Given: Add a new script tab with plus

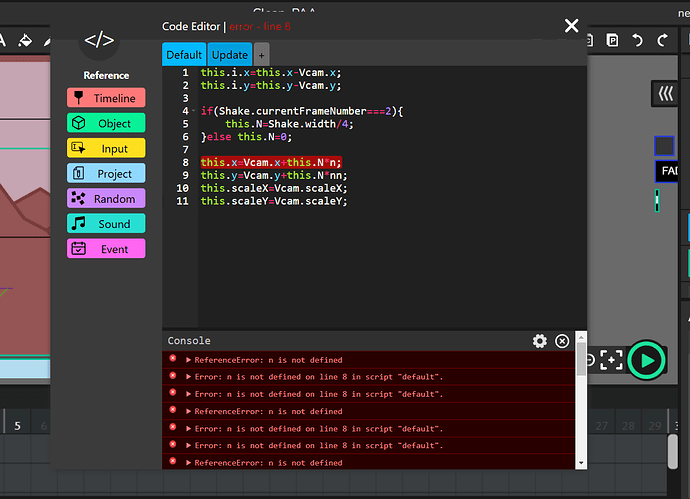Looking at the screenshot, I should tap(261, 55).
